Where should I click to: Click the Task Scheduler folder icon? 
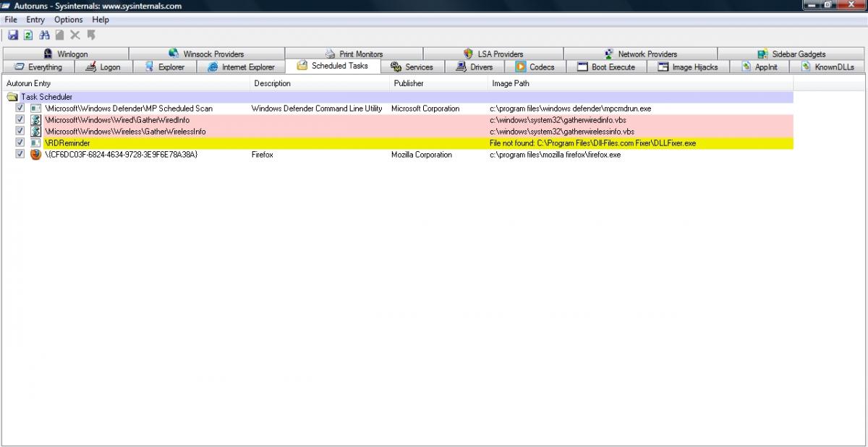[12, 97]
